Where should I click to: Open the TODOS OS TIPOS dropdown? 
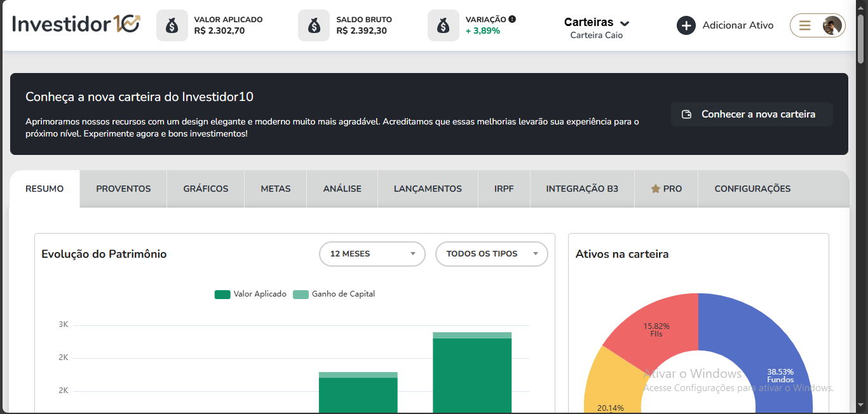coord(491,254)
